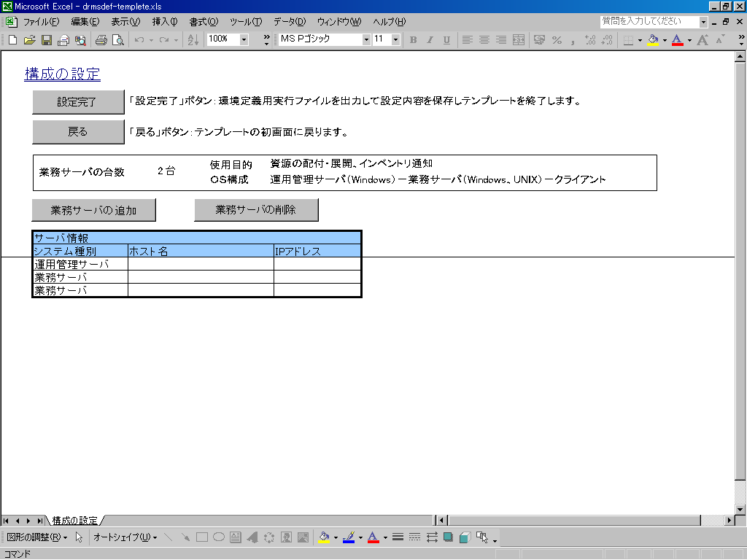
Task: Click the 運用管理サーバ IP address cell
Action: (x=317, y=264)
